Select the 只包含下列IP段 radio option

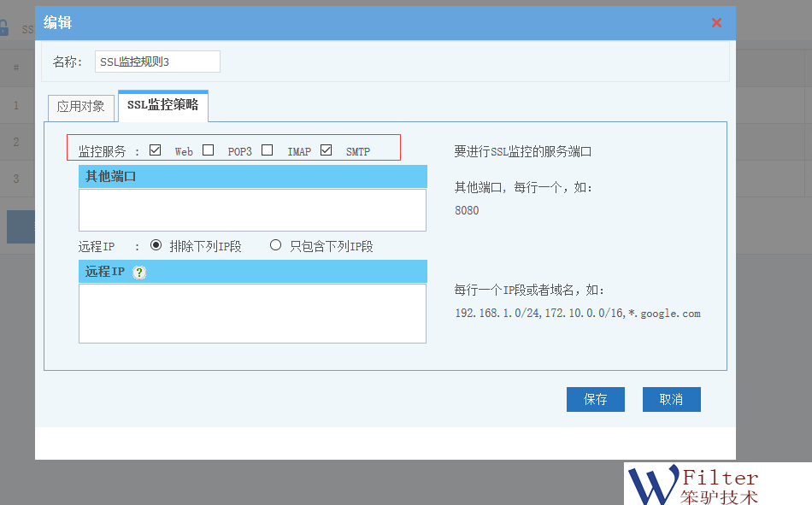pyautogui.click(x=275, y=245)
